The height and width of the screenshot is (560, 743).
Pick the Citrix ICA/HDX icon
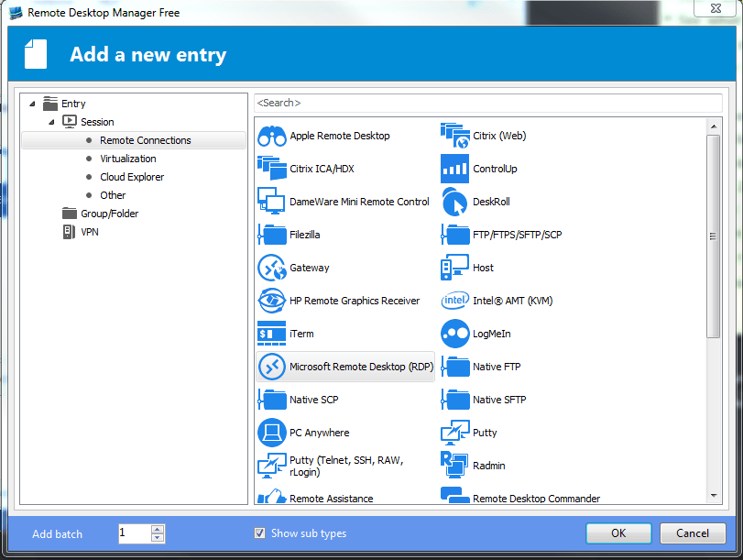pyautogui.click(x=271, y=169)
